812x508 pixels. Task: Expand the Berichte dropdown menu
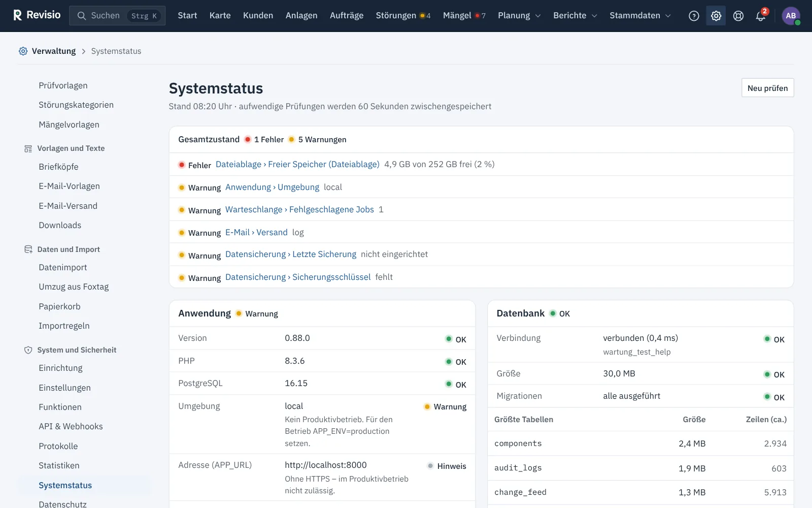click(575, 16)
